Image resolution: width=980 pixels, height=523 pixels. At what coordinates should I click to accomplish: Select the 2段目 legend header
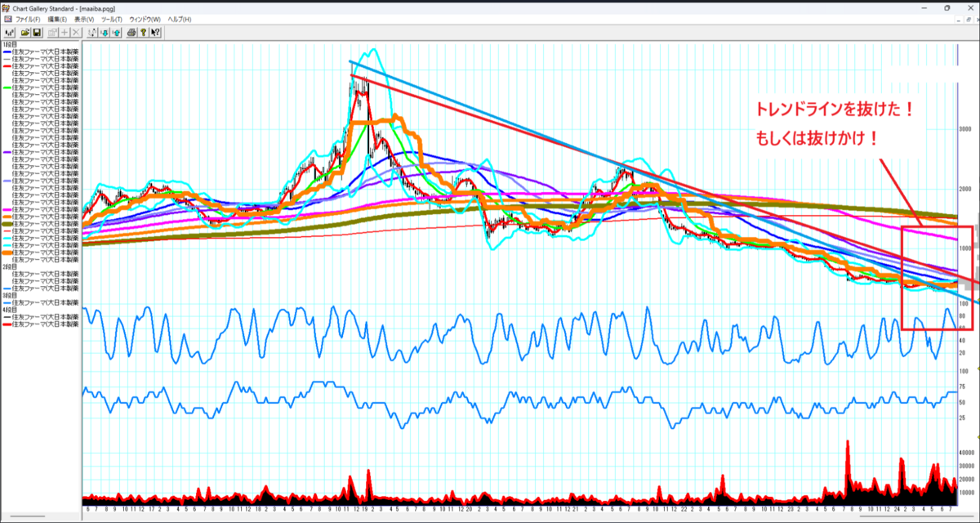coord(11,266)
